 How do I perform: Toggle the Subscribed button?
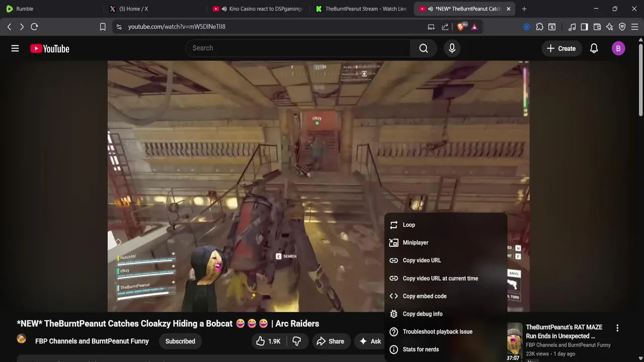180,341
